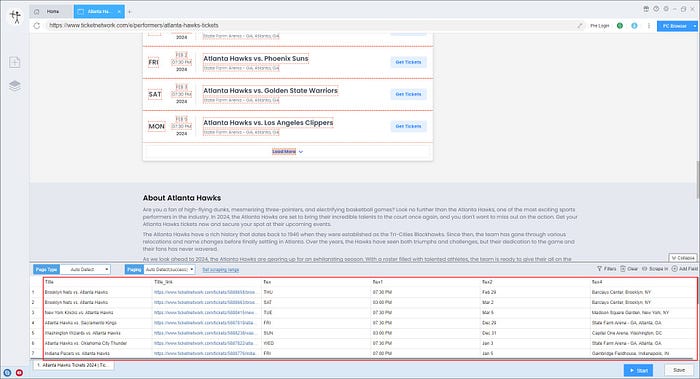
Task: Open Atlanta Hawks vs. Los Angeles Clippers link
Action: pyautogui.click(x=268, y=123)
